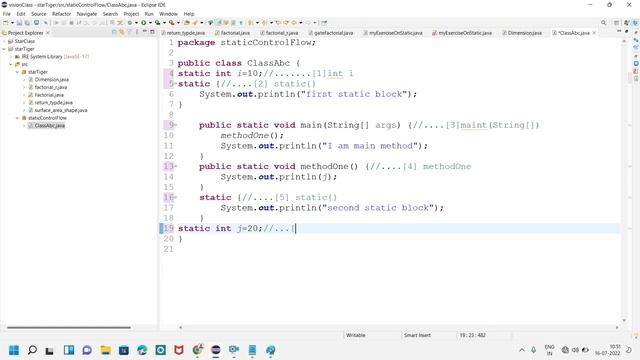The width and height of the screenshot is (640, 360).
Task: Click the Link with Editor icon in Project Explorer
Action: 122,32
